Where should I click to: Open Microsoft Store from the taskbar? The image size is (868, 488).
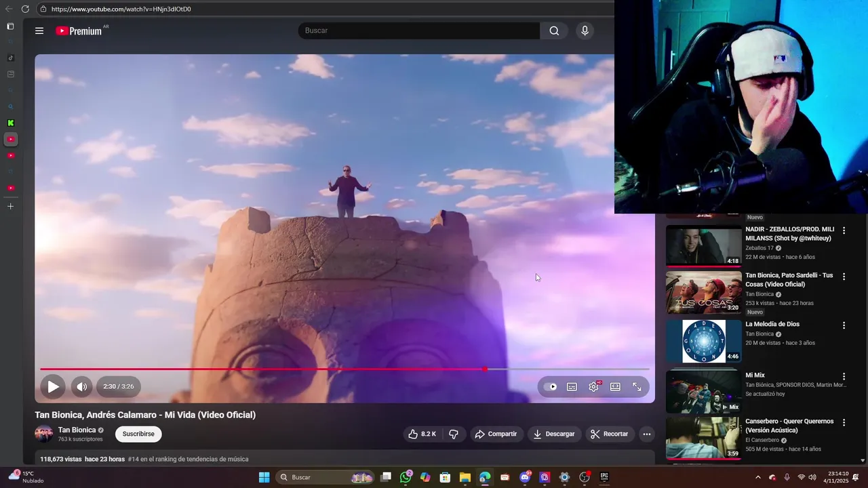(x=445, y=477)
